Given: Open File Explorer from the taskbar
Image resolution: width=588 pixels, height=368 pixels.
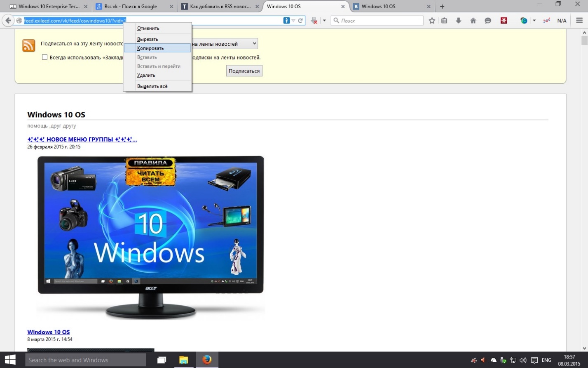Looking at the screenshot, I should pos(184,360).
